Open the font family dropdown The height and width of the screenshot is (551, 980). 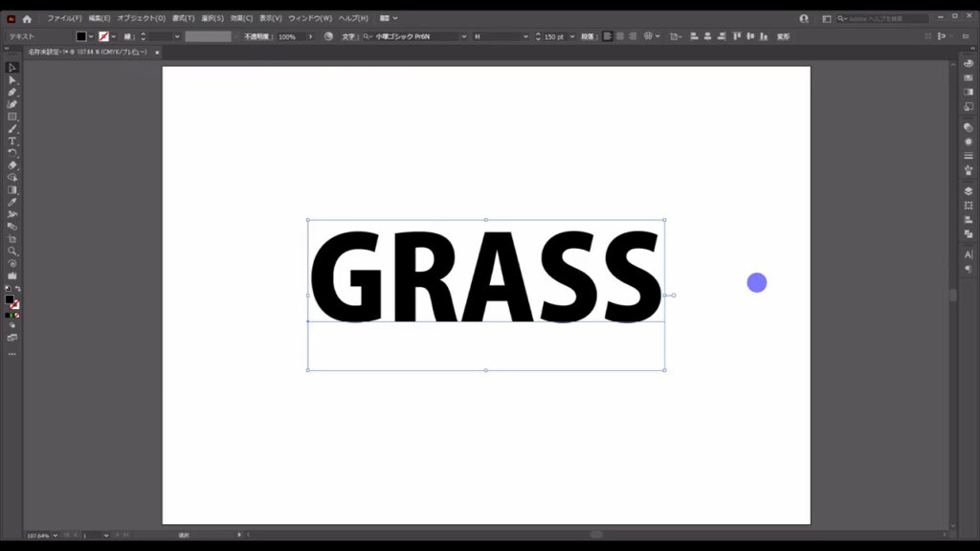coord(464,36)
